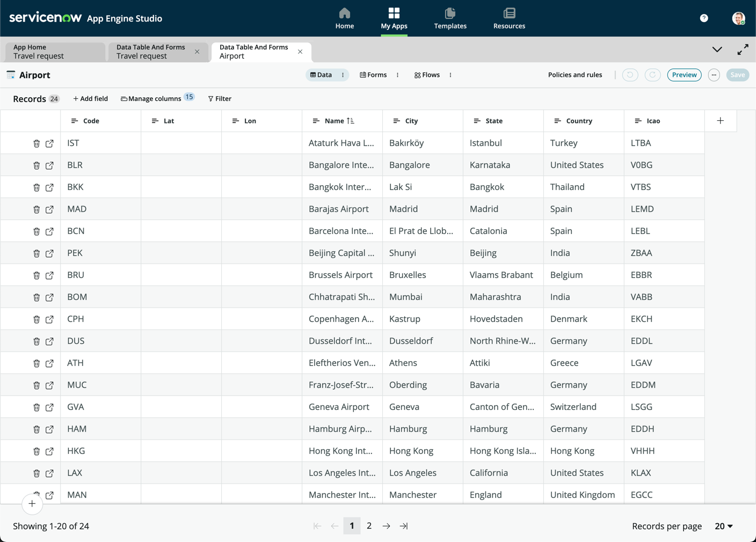
Task: Click the Preview button
Action: point(684,75)
